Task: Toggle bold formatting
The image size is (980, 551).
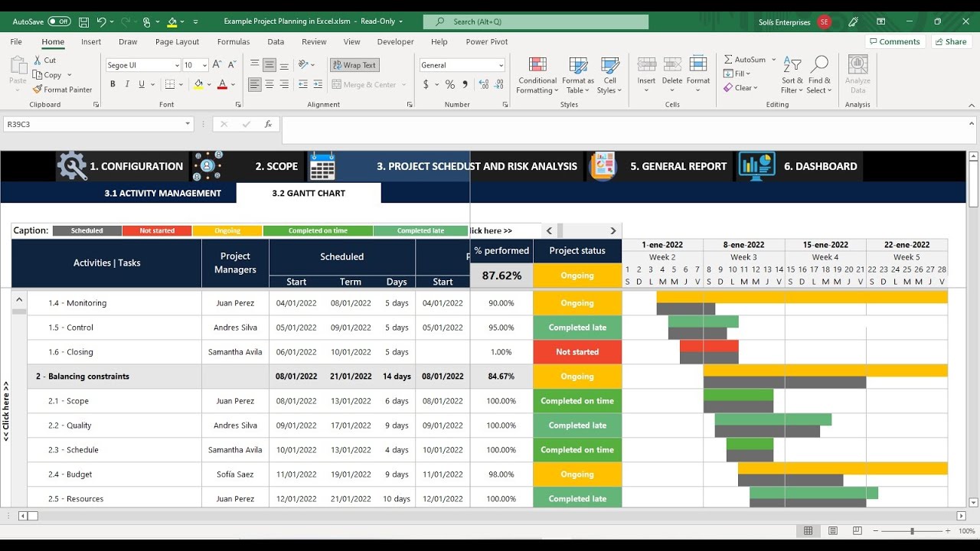Action: (113, 84)
